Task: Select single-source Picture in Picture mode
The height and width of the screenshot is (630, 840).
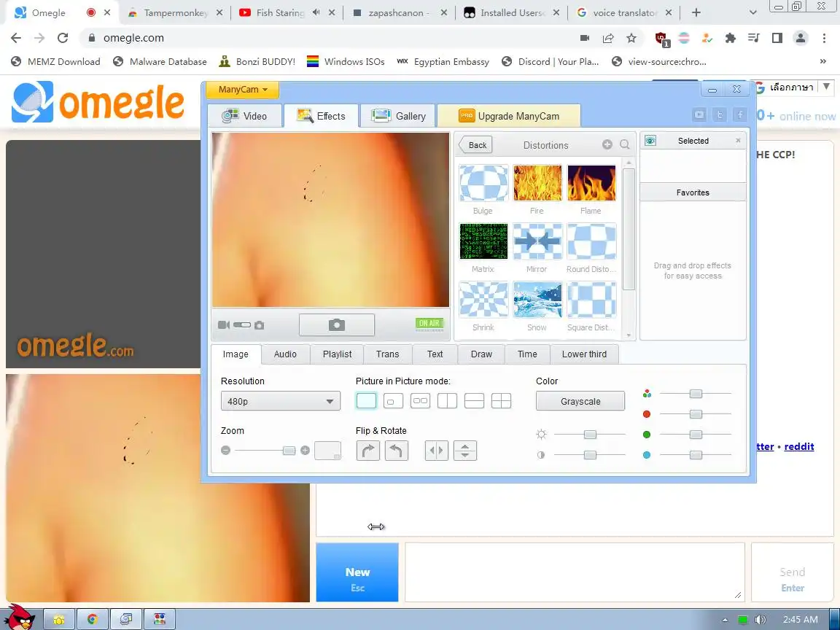Action: click(367, 401)
